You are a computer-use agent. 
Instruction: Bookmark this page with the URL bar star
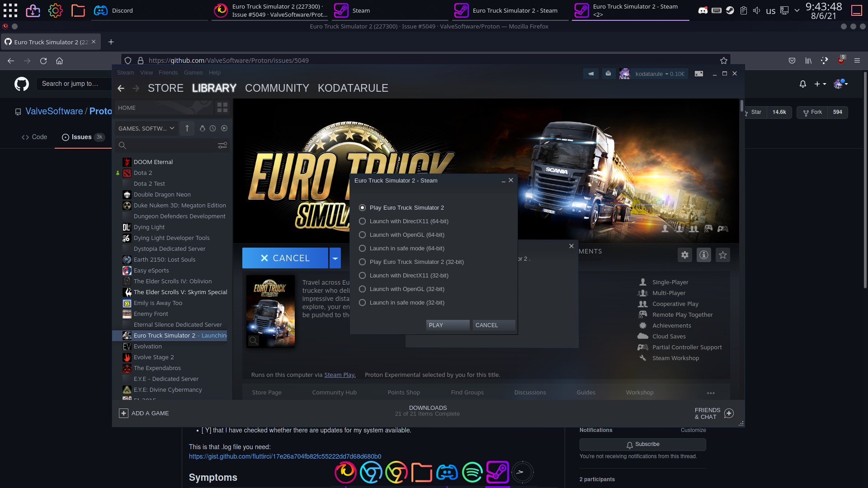[724, 61]
